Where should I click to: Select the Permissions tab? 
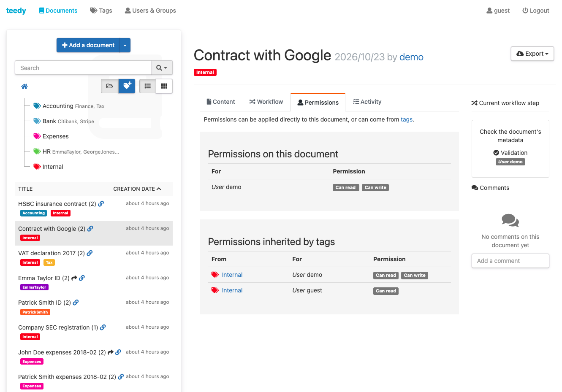(x=318, y=102)
